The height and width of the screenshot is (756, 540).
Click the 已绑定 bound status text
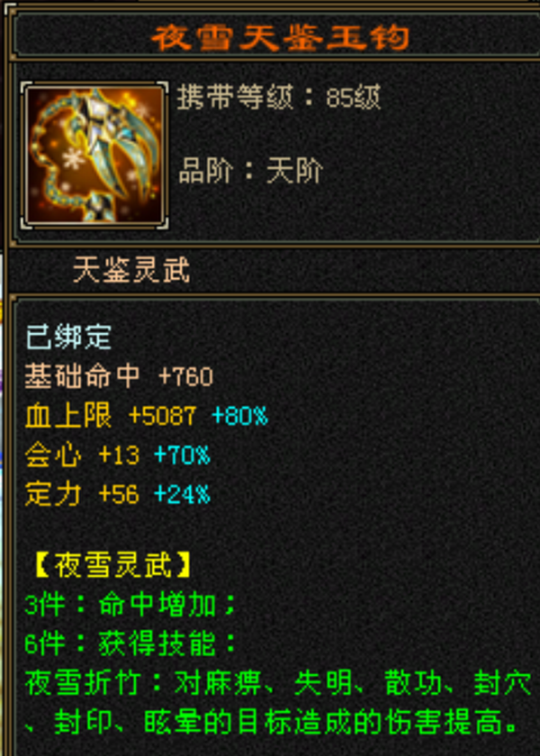pyautogui.click(x=68, y=337)
